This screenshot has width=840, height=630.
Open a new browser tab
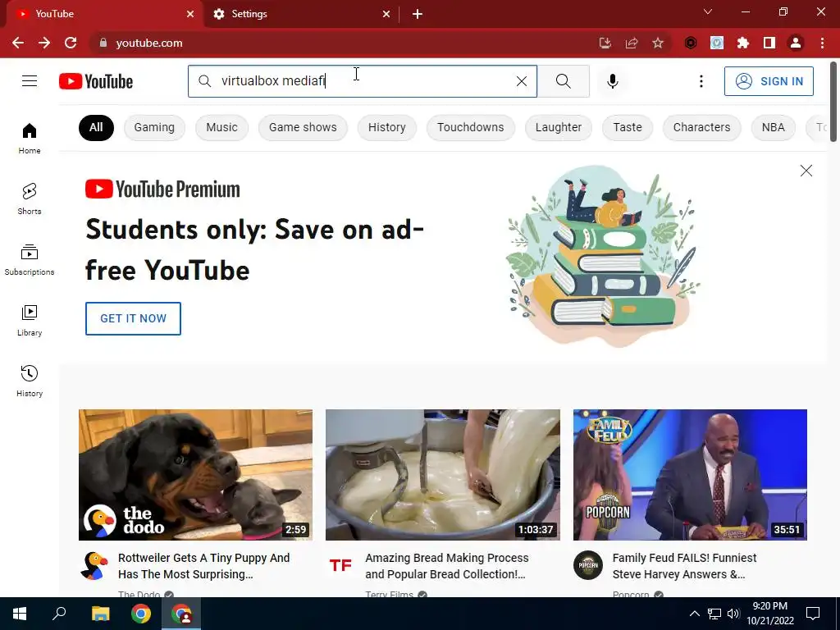pos(418,14)
